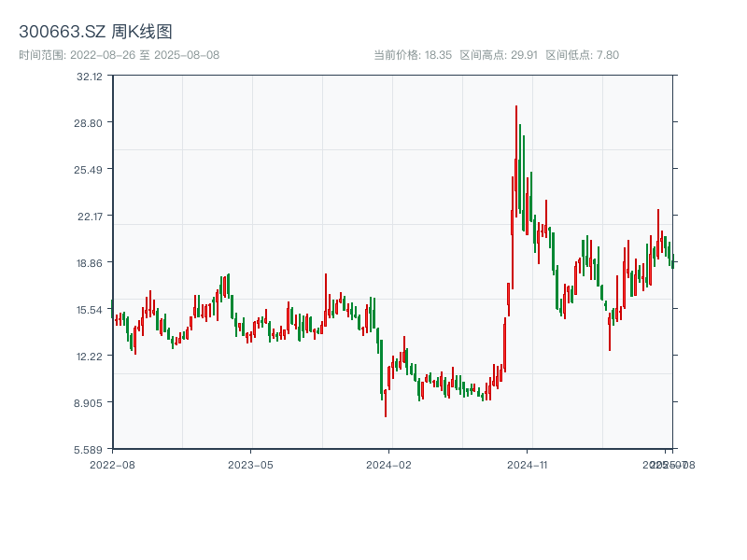Click the 区间低点 7.80 label

[582, 55]
